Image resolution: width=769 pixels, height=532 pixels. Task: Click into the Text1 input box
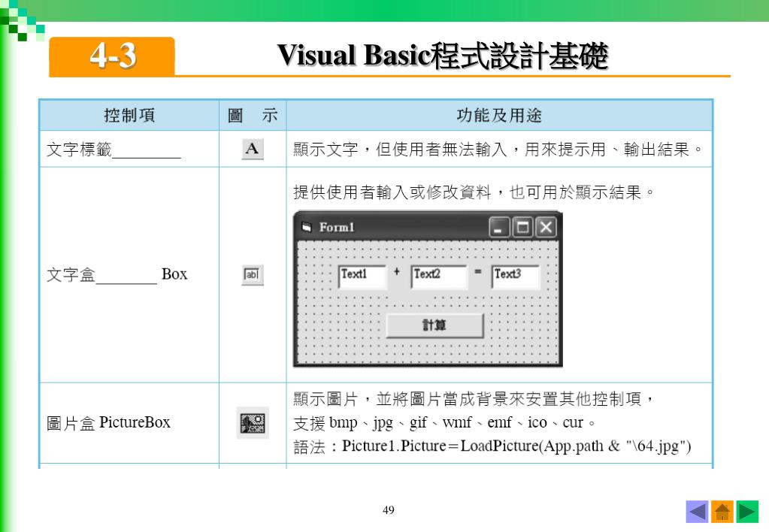click(362, 277)
